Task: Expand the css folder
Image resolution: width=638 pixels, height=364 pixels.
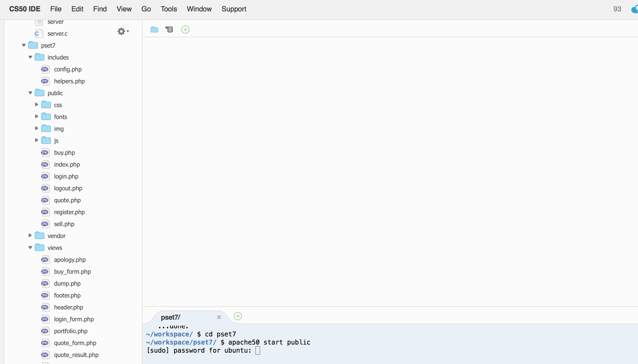Action: coord(37,105)
